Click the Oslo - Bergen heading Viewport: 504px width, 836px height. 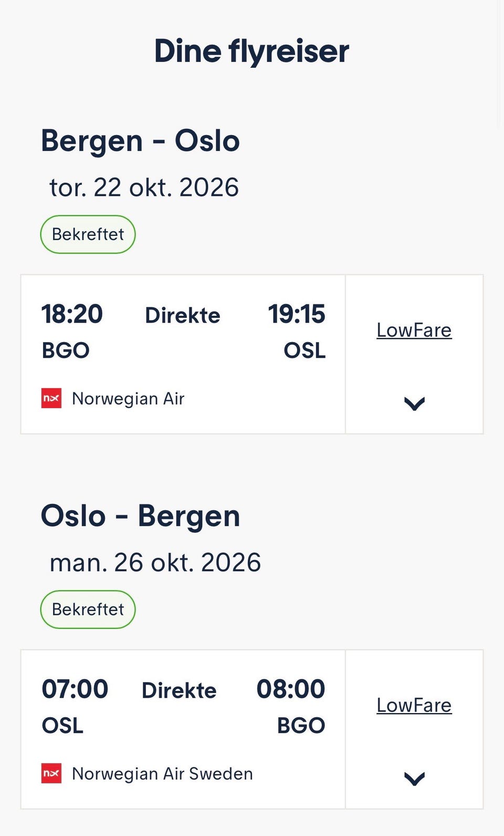pyautogui.click(x=140, y=516)
